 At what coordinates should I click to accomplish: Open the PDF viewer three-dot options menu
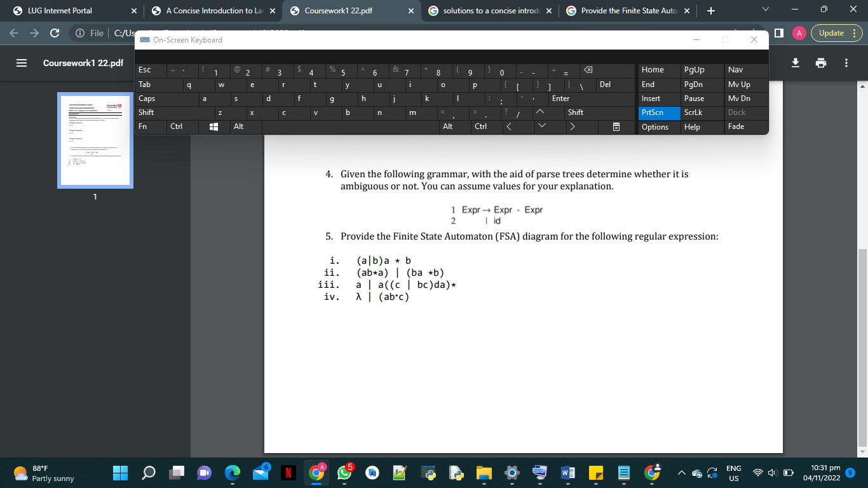[847, 63]
